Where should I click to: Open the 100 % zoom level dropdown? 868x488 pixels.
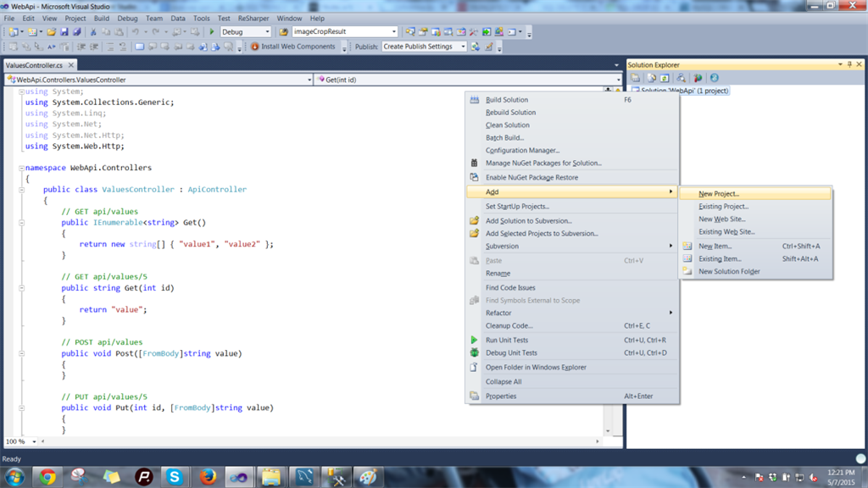point(35,441)
